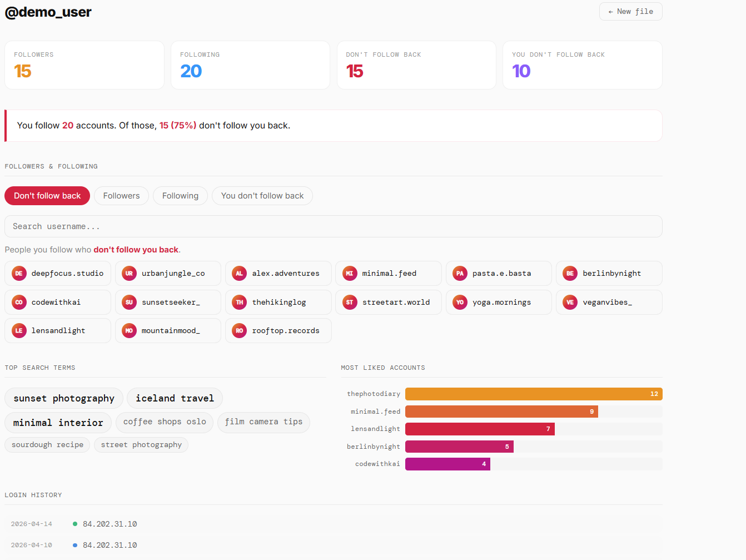Click the BE avatar for berlinbynight
The height and width of the screenshot is (560, 746).
pyautogui.click(x=570, y=273)
